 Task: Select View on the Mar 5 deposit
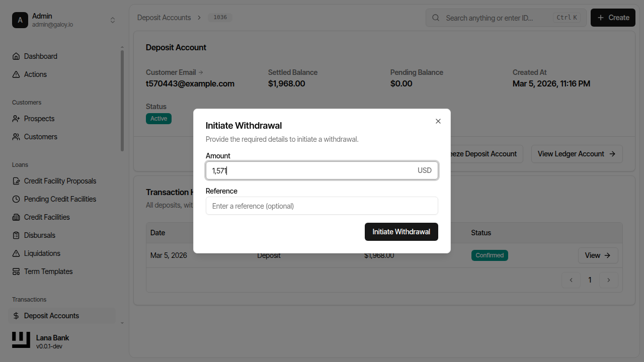pos(598,255)
